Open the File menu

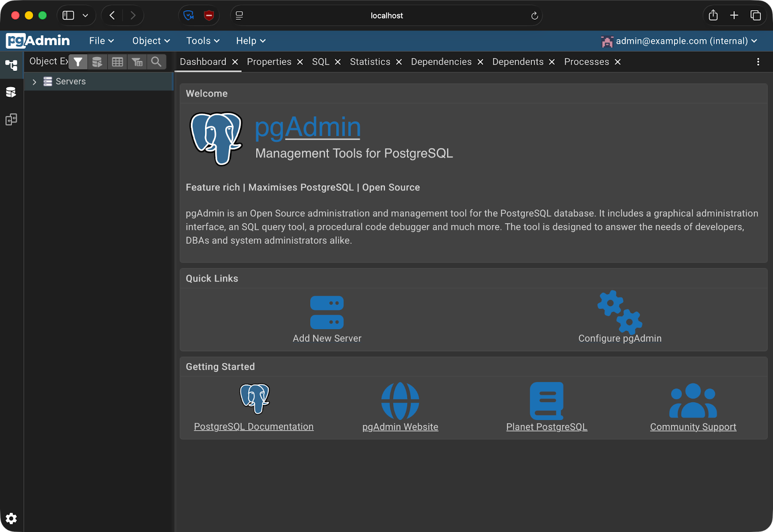click(101, 41)
